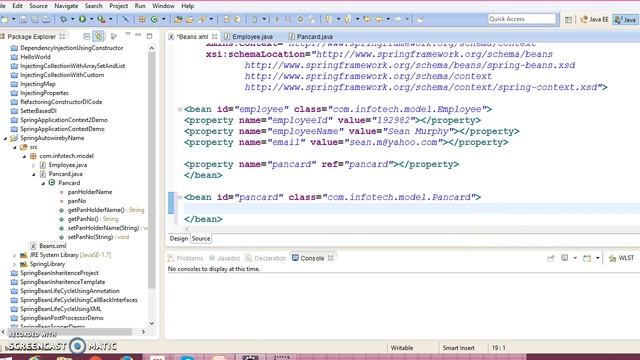
Task: Click the Save toolbar icon
Action: tap(23, 19)
